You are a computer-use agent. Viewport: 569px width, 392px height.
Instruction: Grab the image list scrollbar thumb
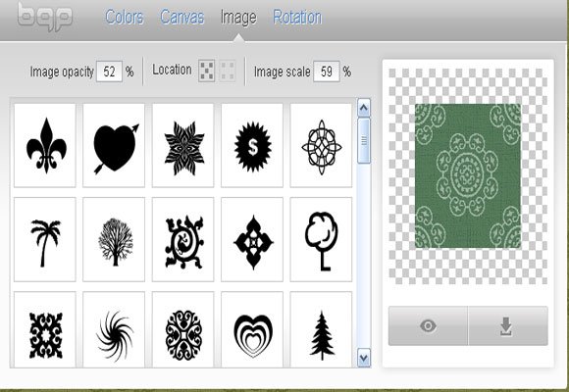[364, 141]
